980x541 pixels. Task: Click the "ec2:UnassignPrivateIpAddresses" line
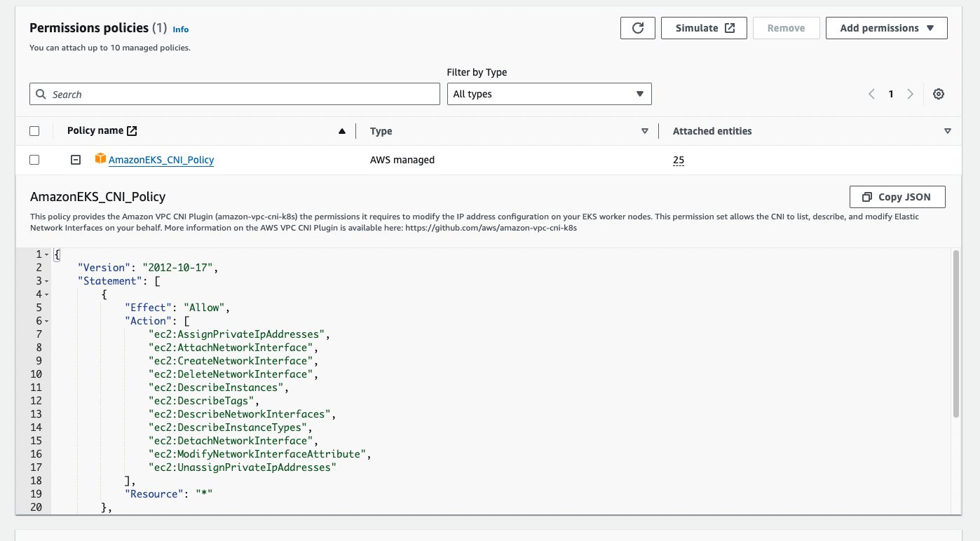point(243,467)
